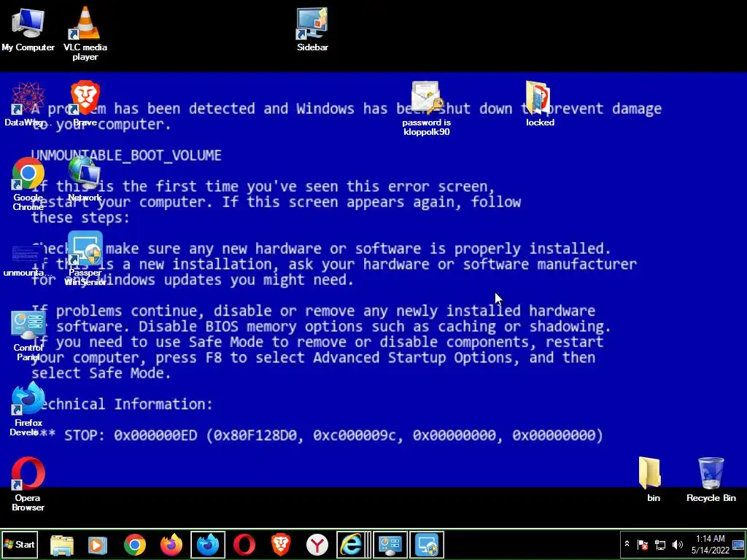The height and width of the screenshot is (560, 747).
Task: Select the Passper WinSenior desktop shortcut
Action: (85, 259)
